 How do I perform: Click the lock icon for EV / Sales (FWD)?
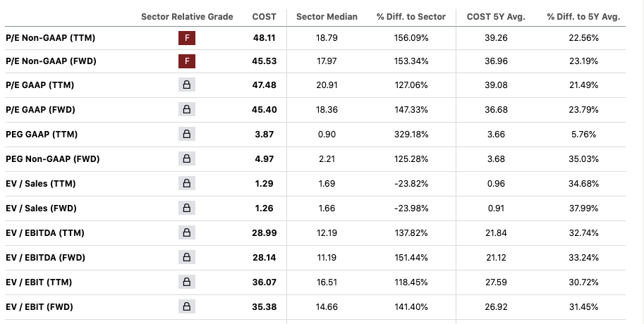point(187,208)
